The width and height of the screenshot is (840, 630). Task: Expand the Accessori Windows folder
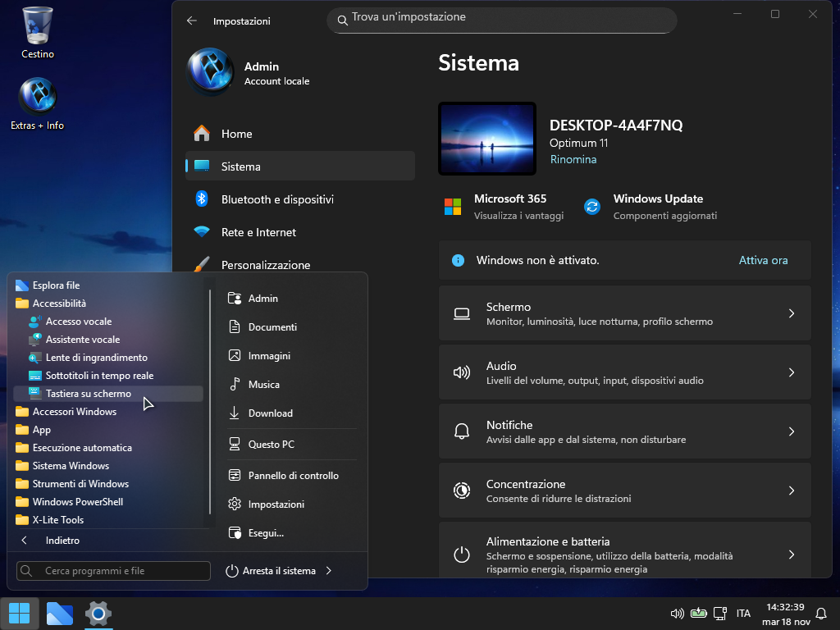[x=74, y=412]
